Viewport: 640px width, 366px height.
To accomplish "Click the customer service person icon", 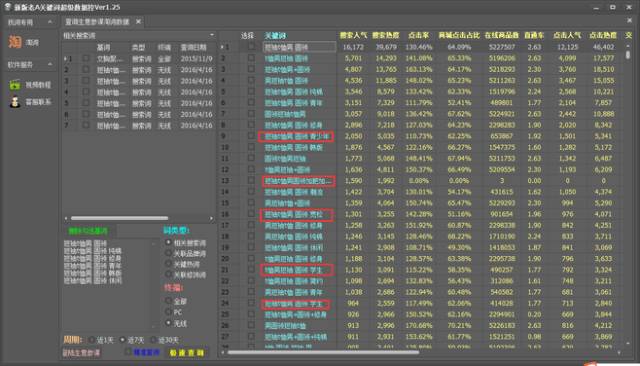I will (x=15, y=102).
